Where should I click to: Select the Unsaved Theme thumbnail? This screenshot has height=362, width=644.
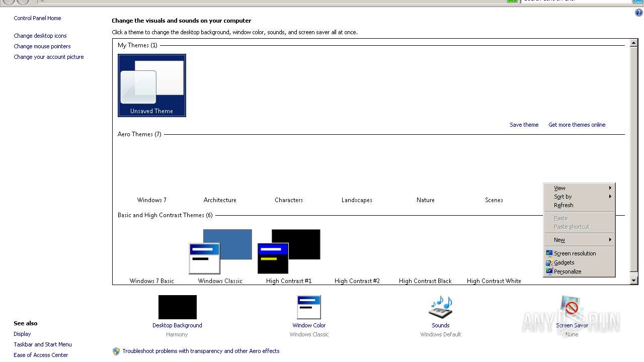152,85
